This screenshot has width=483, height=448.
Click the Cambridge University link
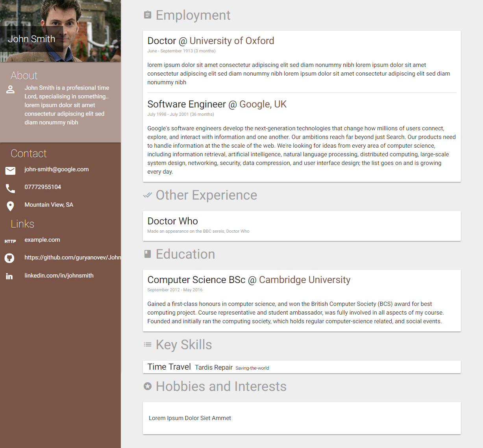pyautogui.click(x=305, y=280)
